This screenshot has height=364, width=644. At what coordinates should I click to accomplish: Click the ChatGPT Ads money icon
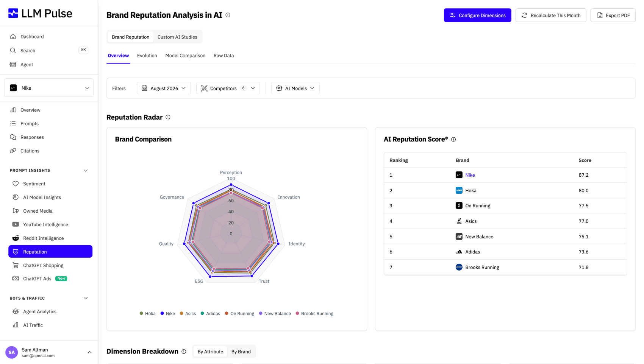[16, 279]
